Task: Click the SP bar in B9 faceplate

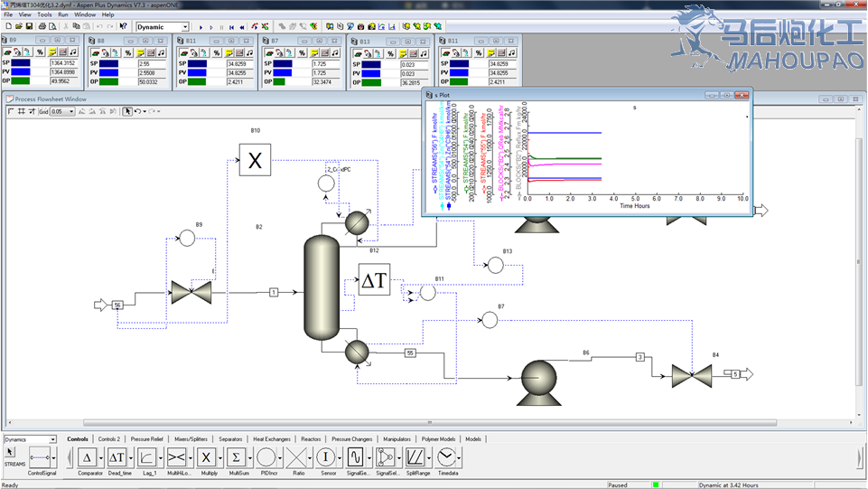Action: (x=21, y=63)
